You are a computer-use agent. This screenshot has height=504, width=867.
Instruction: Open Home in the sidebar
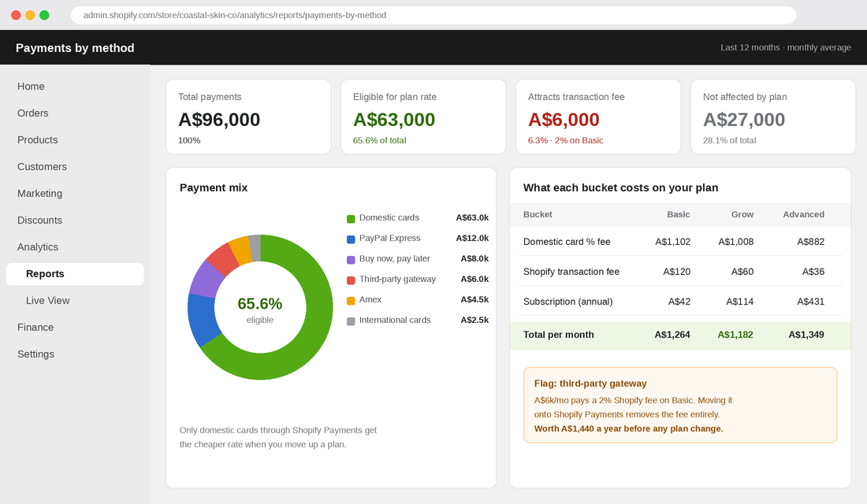coord(31,86)
